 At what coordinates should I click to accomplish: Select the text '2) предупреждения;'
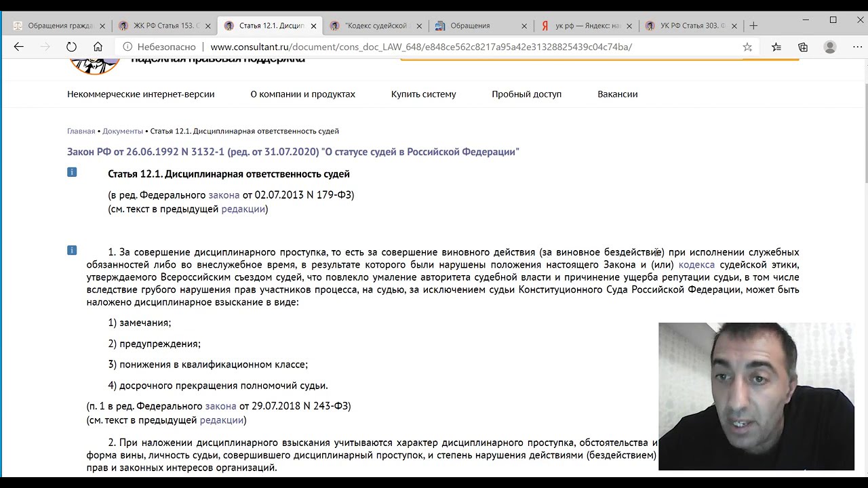(x=155, y=344)
